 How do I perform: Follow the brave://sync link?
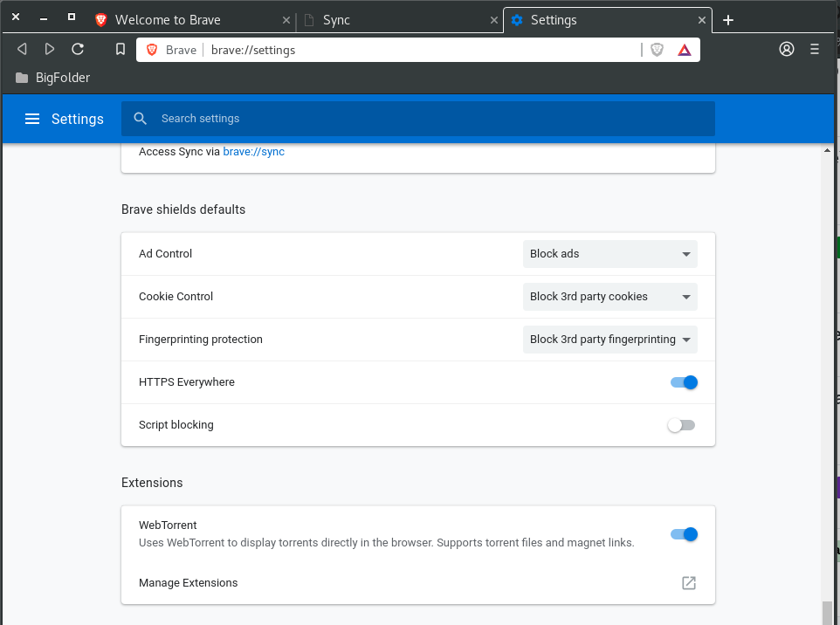tap(253, 152)
